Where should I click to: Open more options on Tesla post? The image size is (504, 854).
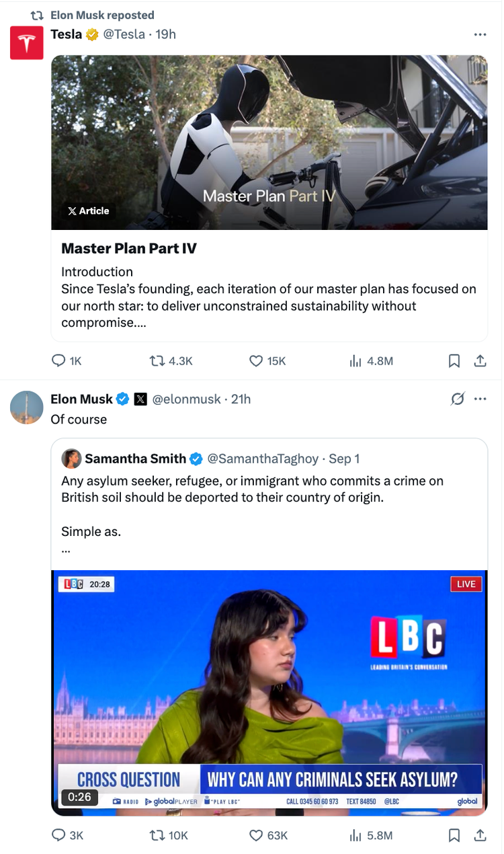[480, 34]
